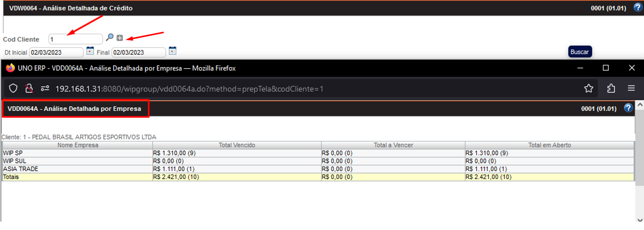Click the Final date field

point(139,52)
